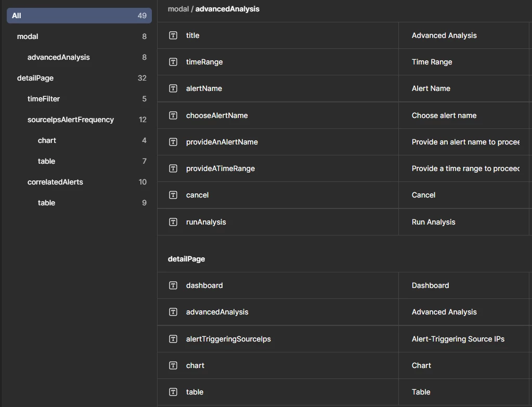Collapse the modal node in the sidebar tree
Image resolution: width=532 pixels, height=407 pixels.
[27, 36]
